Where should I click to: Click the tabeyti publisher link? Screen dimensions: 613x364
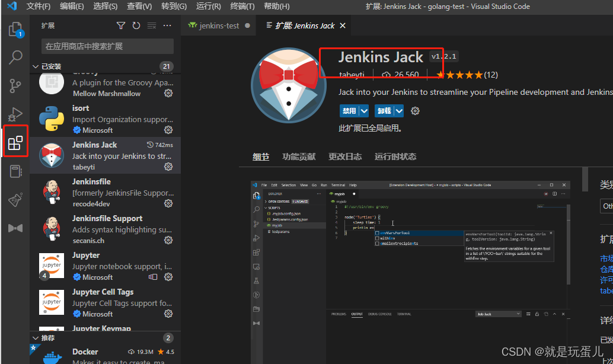click(352, 75)
